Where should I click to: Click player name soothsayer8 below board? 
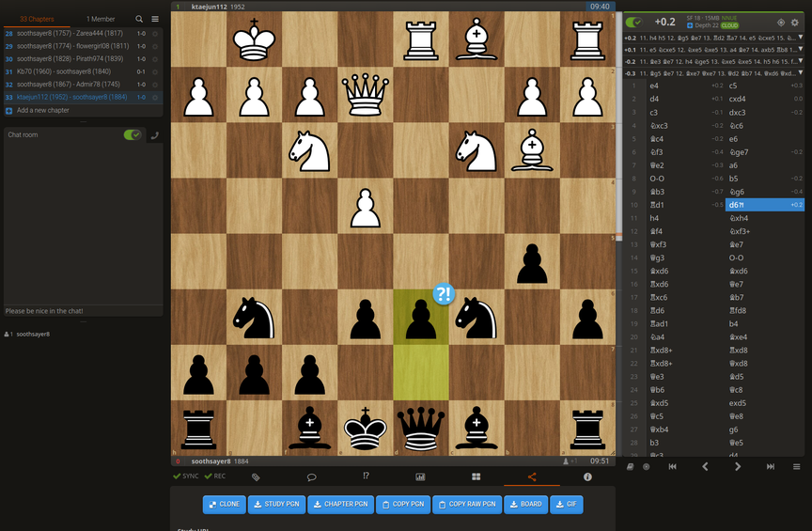coord(211,461)
